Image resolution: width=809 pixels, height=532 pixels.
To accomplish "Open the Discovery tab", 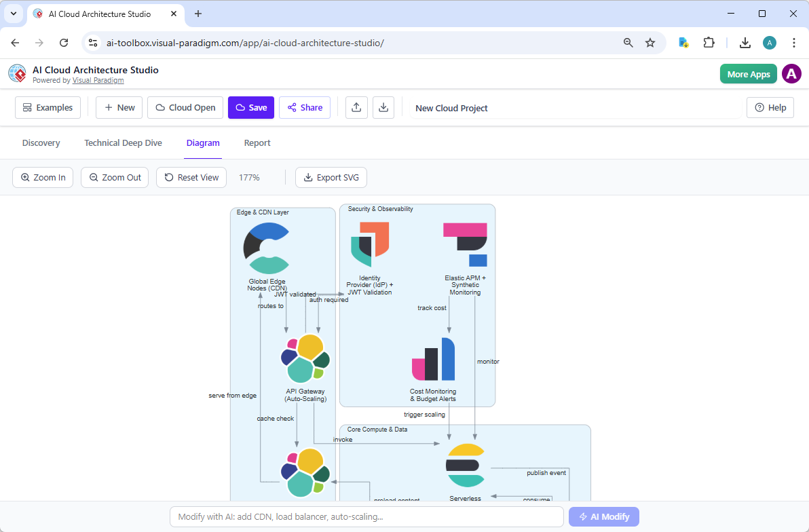I will 41,142.
